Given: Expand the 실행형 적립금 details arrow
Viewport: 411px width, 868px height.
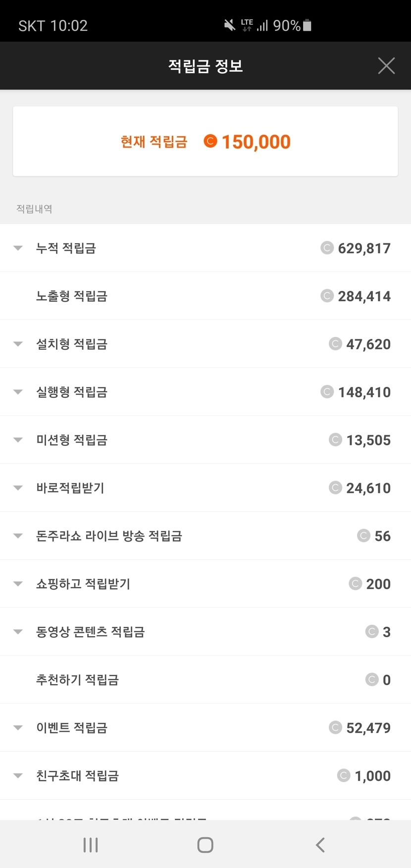Looking at the screenshot, I should [18, 392].
